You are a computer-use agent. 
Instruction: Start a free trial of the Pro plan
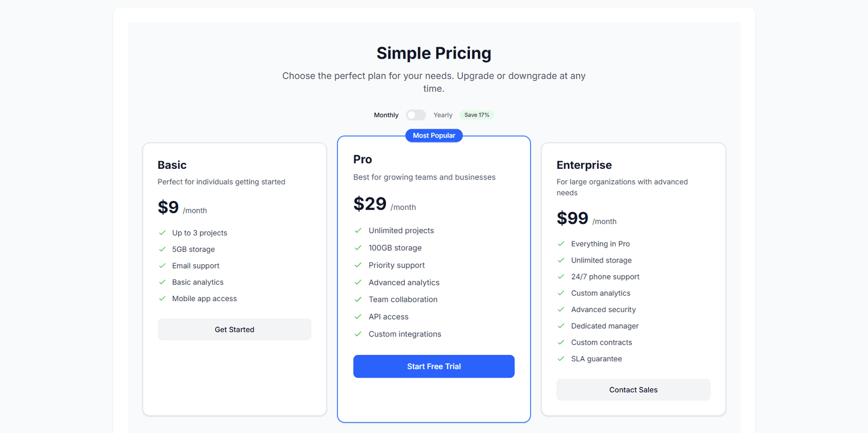433,366
